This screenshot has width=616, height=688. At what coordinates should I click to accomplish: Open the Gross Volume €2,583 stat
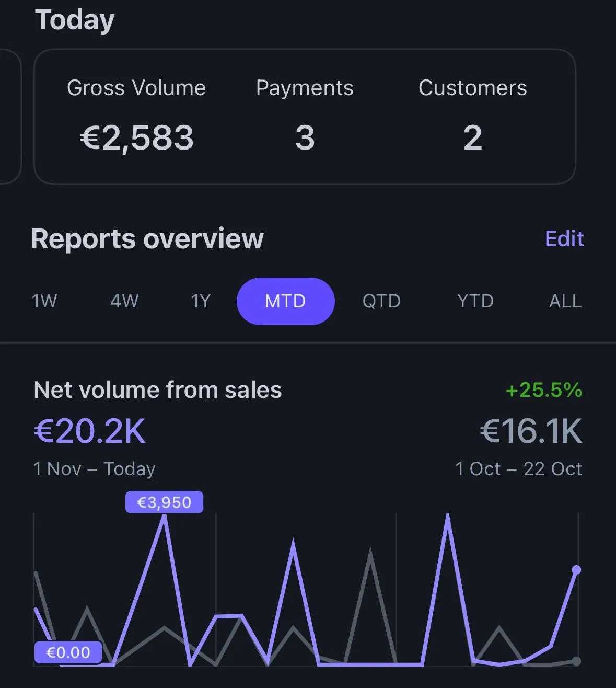pyautogui.click(x=136, y=116)
